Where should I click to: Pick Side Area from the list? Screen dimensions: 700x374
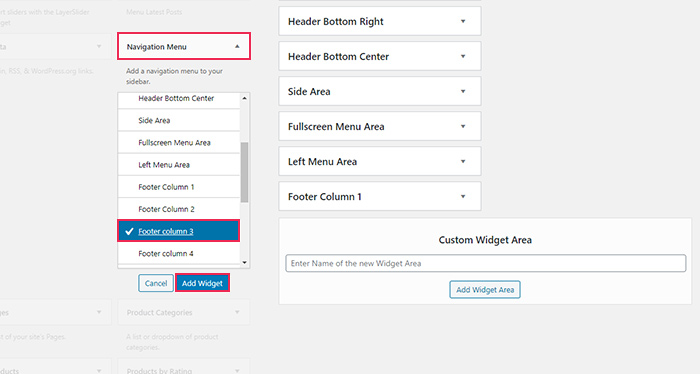[x=179, y=120]
